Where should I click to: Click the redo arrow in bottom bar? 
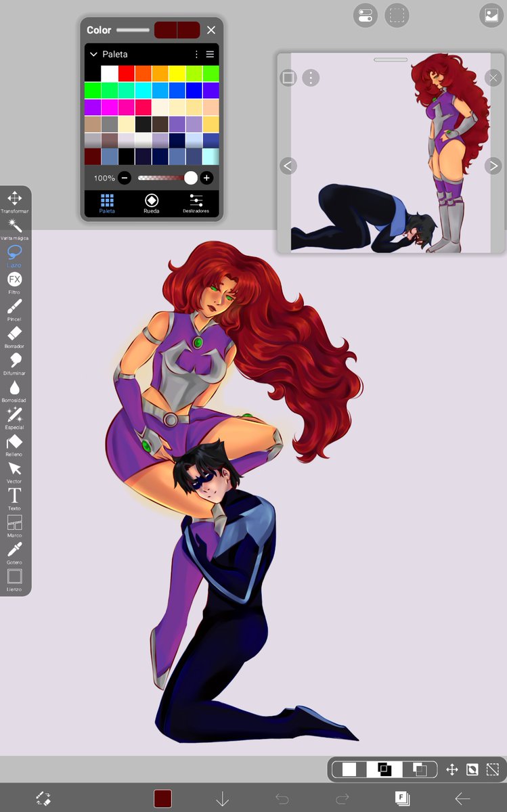tap(343, 799)
